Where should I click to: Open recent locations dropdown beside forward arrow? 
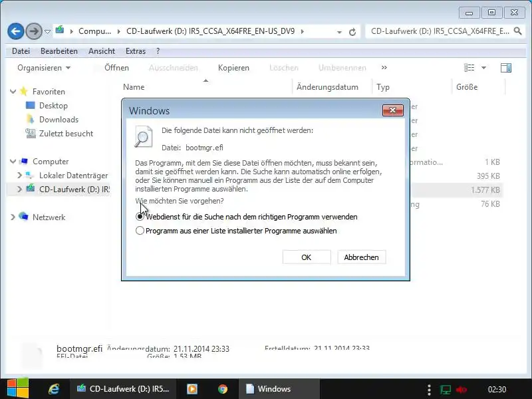pyautogui.click(x=47, y=31)
